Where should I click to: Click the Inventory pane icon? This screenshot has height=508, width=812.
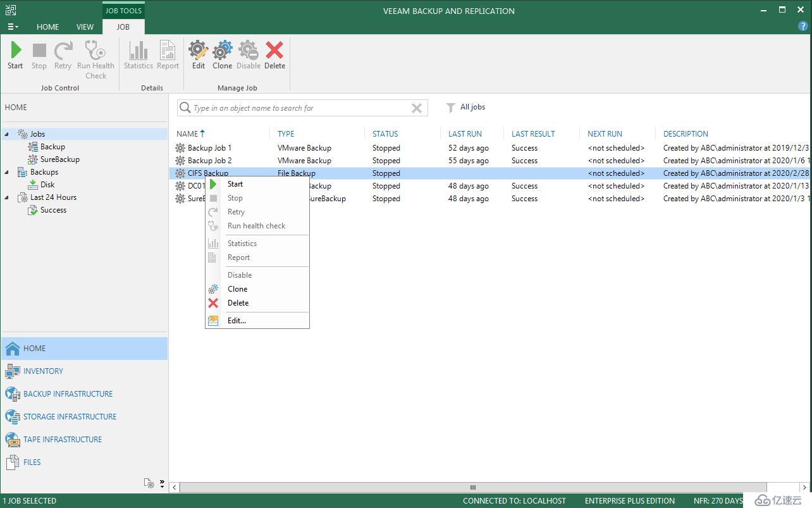coord(13,371)
